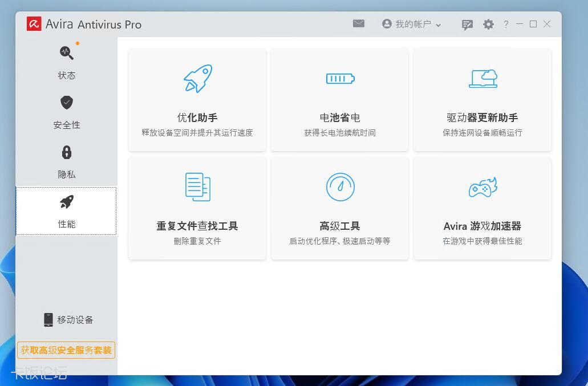
Task: Click the 性能 rocket icon in sidebar
Action: coord(67,201)
